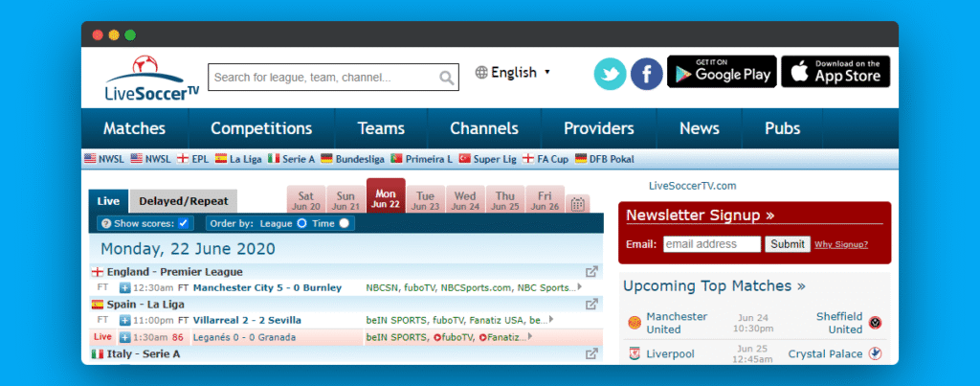Click the globe language icon

[x=481, y=73]
